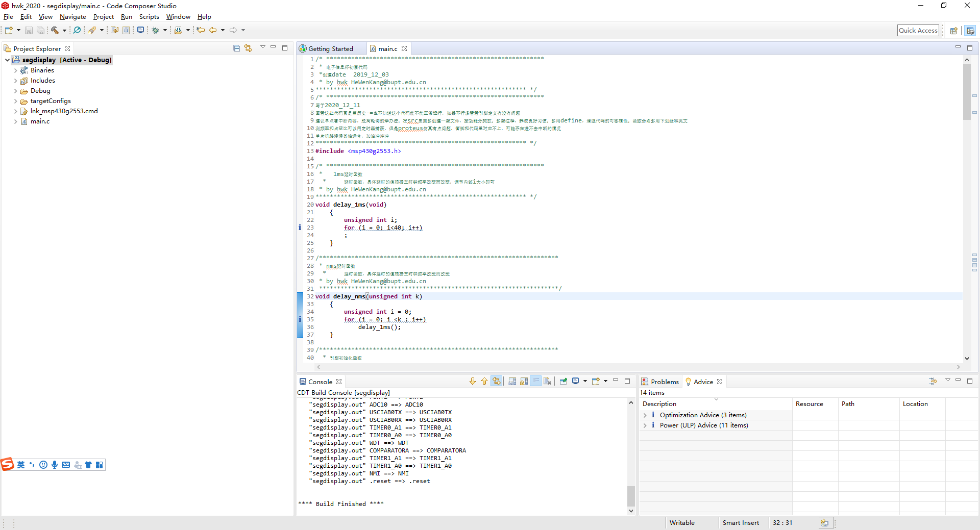This screenshot has height=530, width=980.
Task: Click the editor vertical scrollbar thumb
Action: coord(967,92)
